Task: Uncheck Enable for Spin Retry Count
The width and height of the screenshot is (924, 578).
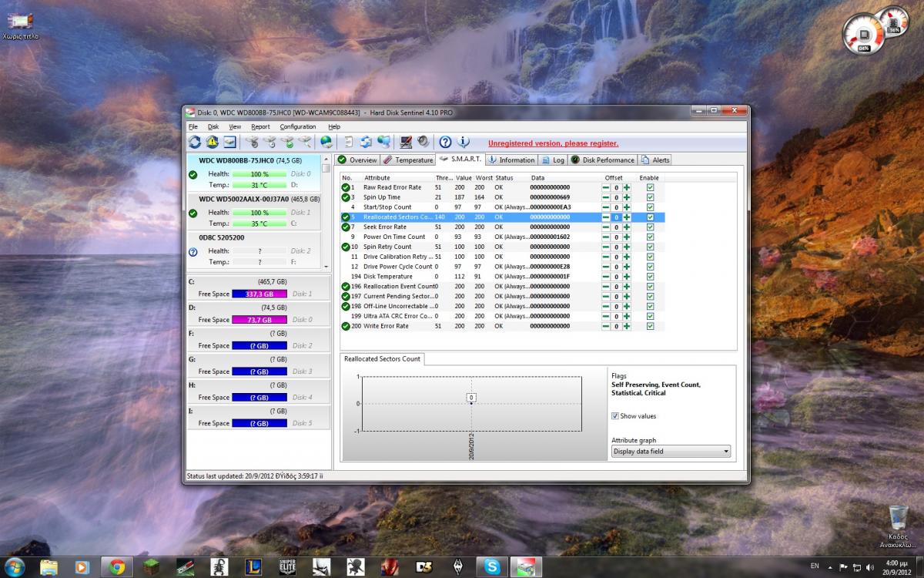Action: coord(650,247)
